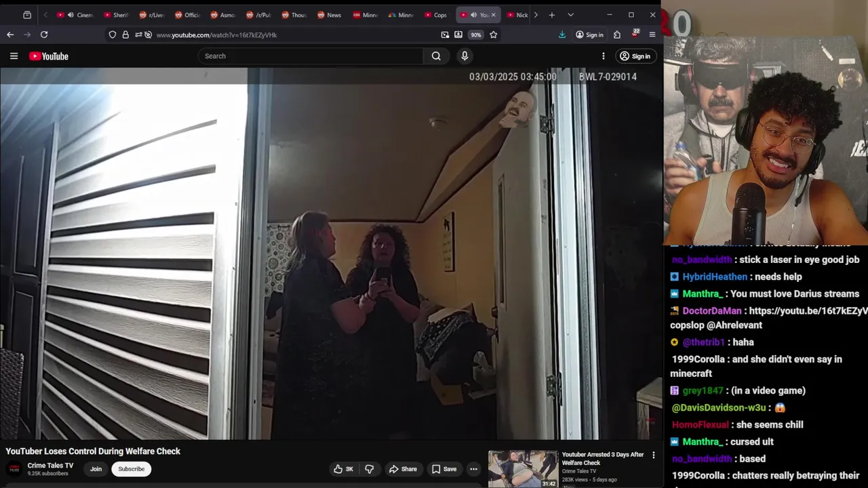
Task: Click the video title 'YouTuber Loses Control During Welfare Check'
Action: (93, 451)
